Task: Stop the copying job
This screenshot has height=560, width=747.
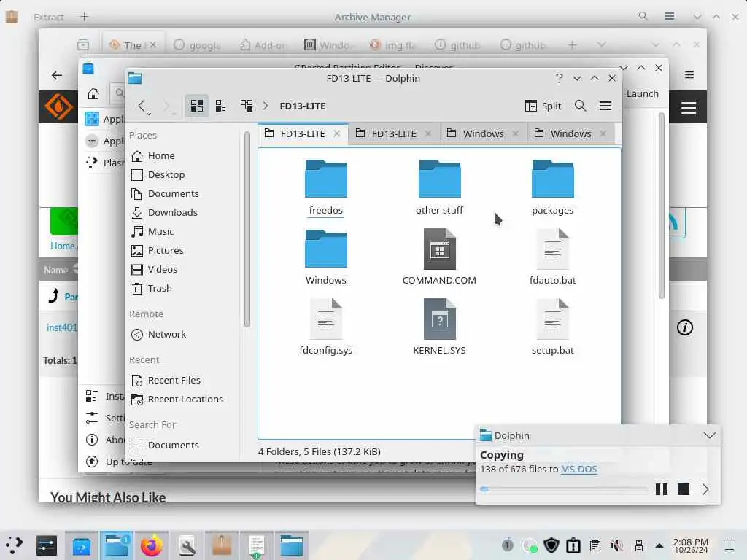Action: click(x=683, y=489)
